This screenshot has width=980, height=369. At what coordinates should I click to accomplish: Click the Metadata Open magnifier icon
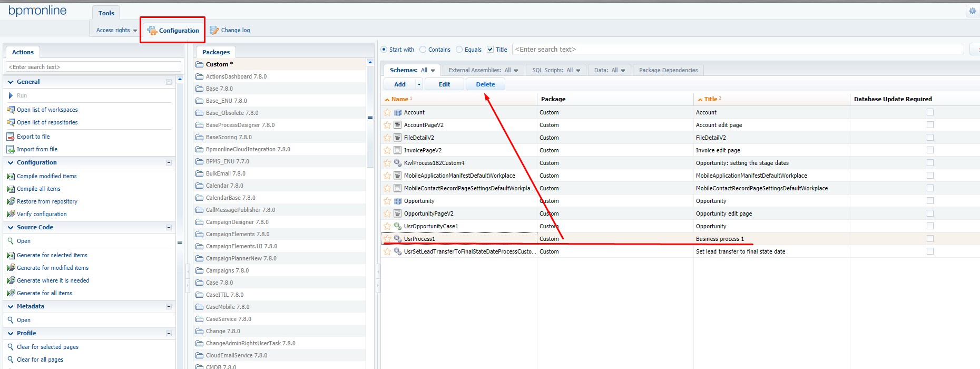tap(11, 320)
